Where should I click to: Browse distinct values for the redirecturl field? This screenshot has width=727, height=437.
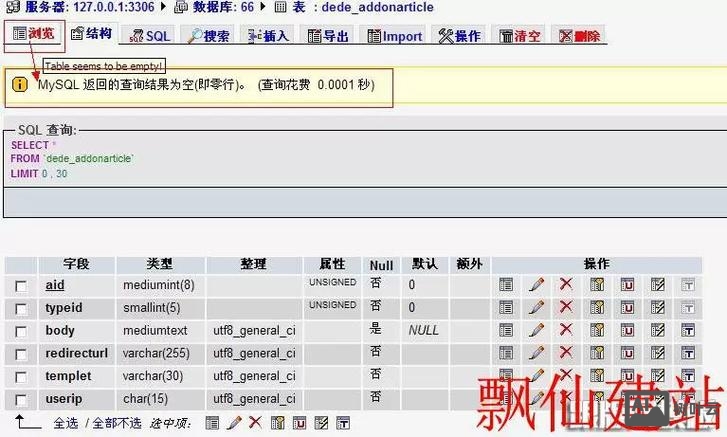click(x=506, y=353)
